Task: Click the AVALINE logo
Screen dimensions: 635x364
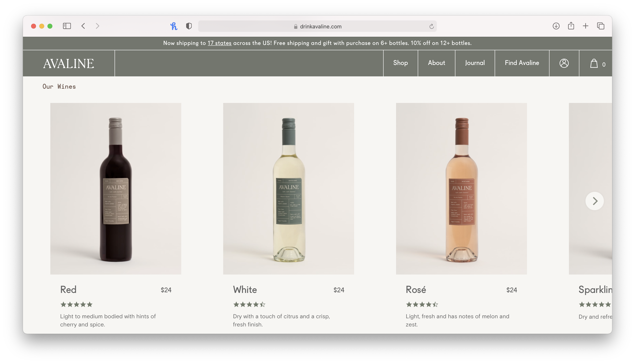Action: click(x=69, y=64)
